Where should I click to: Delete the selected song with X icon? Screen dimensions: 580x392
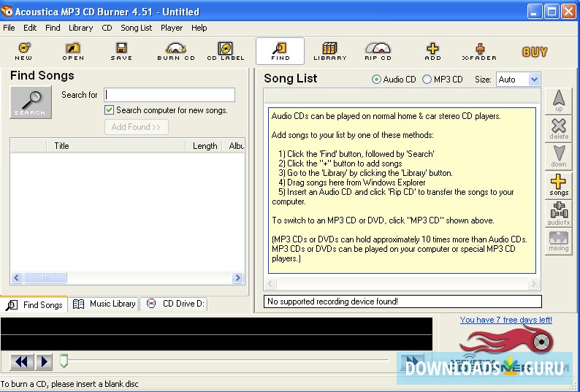(559, 128)
